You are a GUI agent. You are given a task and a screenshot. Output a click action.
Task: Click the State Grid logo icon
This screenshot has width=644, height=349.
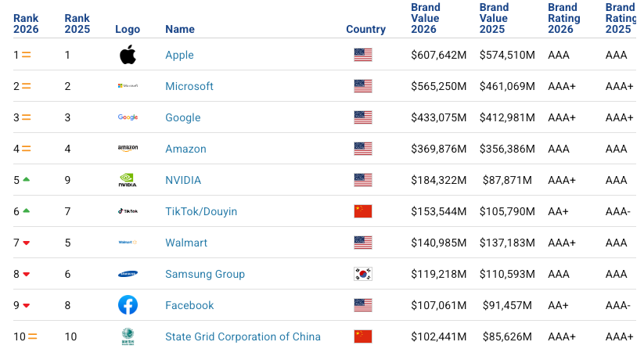point(128,336)
